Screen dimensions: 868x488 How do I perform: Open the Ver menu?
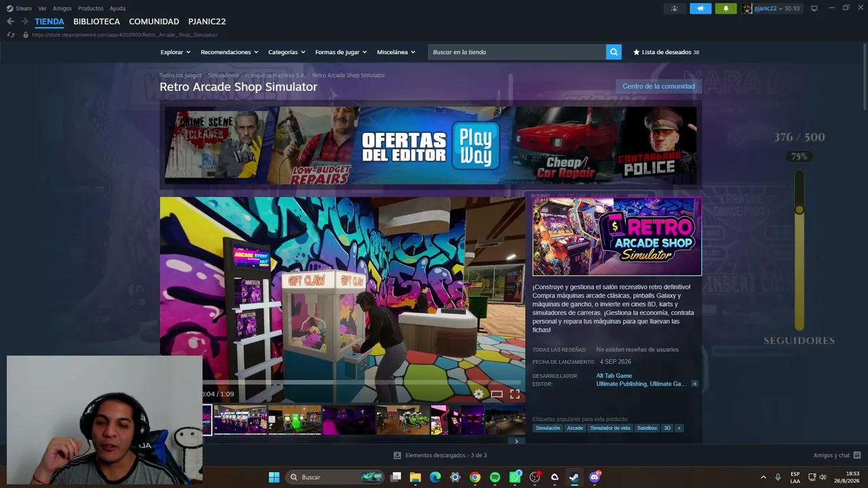click(x=43, y=8)
